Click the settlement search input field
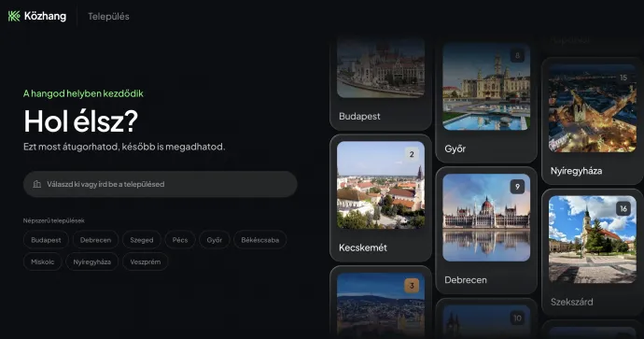This screenshot has height=339, width=644. [x=161, y=184]
